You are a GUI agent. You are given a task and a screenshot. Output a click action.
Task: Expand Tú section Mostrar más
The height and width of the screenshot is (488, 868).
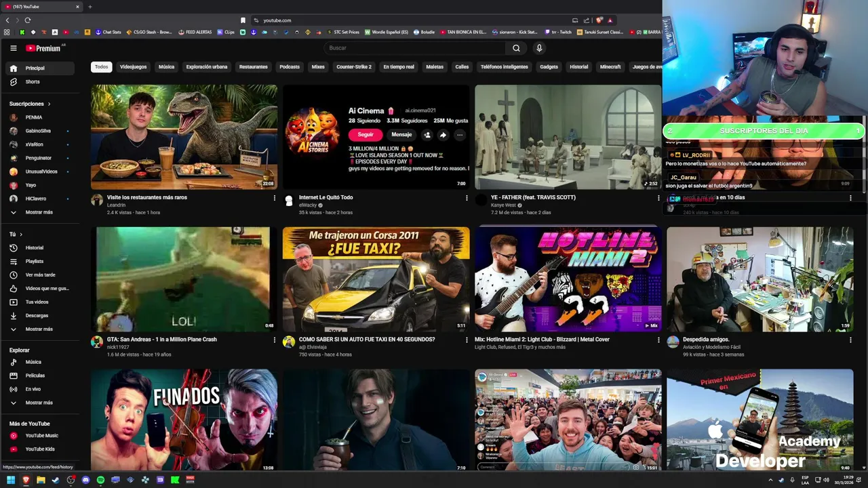[x=41, y=329]
